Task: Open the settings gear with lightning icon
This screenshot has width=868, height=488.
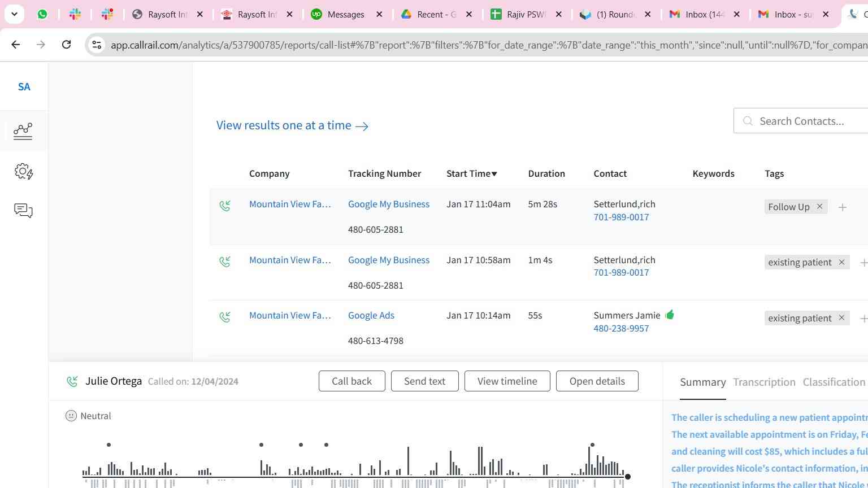Action: coord(23,171)
